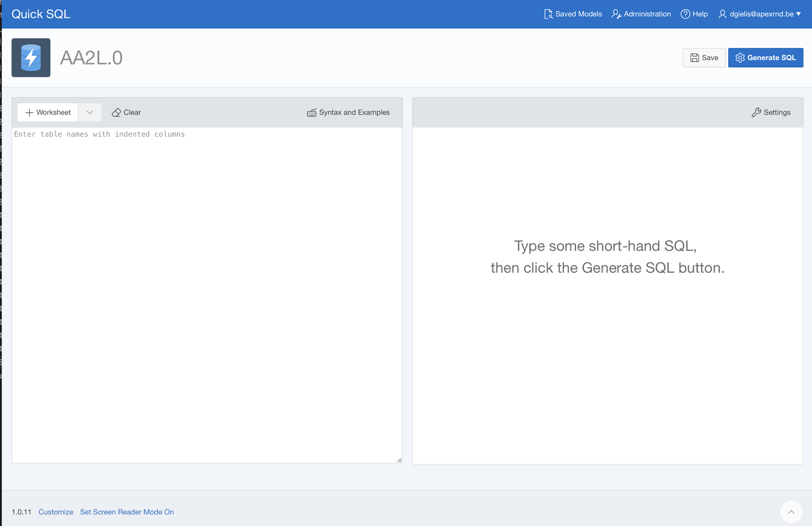This screenshot has height=526, width=812.
Task: Expand the Worksheet dropdown chevron
Action: click(x=89, y=112)
